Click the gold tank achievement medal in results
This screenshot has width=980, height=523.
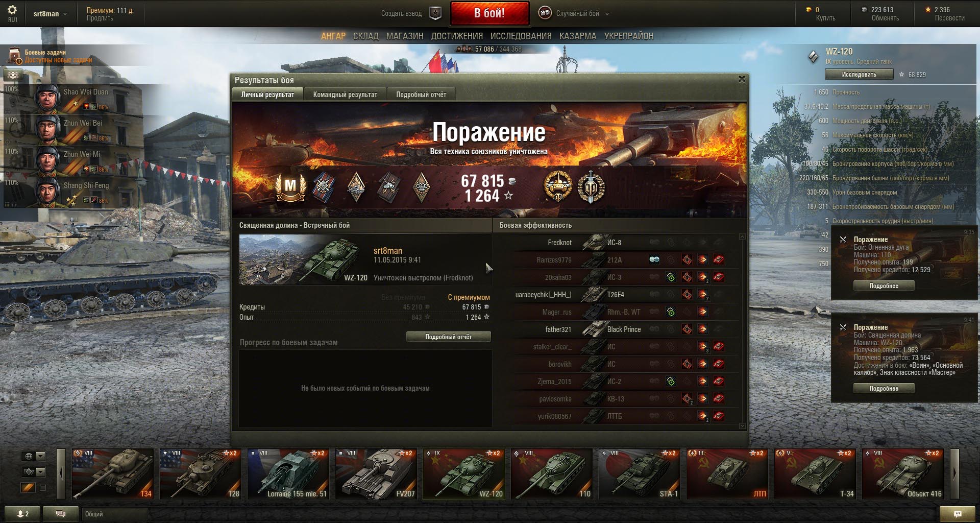557,187
